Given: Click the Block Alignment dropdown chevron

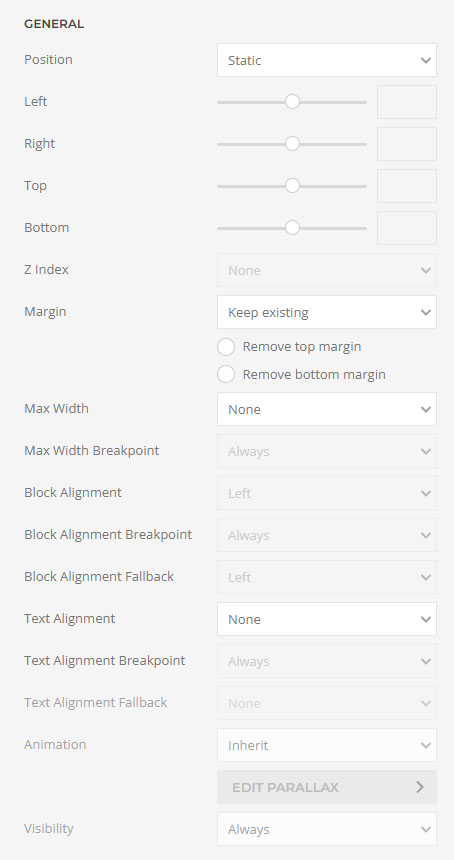Looking at the screenshot, I should (x=425, y=493).
